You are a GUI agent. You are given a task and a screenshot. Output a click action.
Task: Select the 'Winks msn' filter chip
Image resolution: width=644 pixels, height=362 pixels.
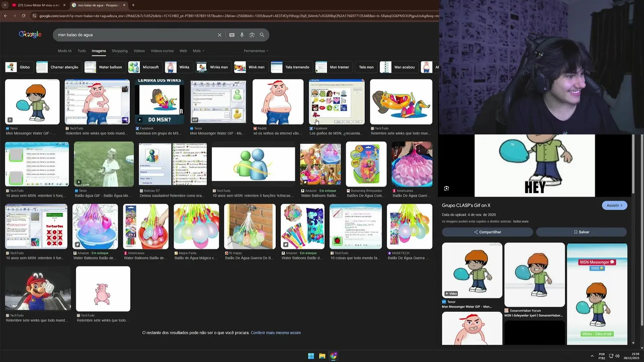coord(213,67)
